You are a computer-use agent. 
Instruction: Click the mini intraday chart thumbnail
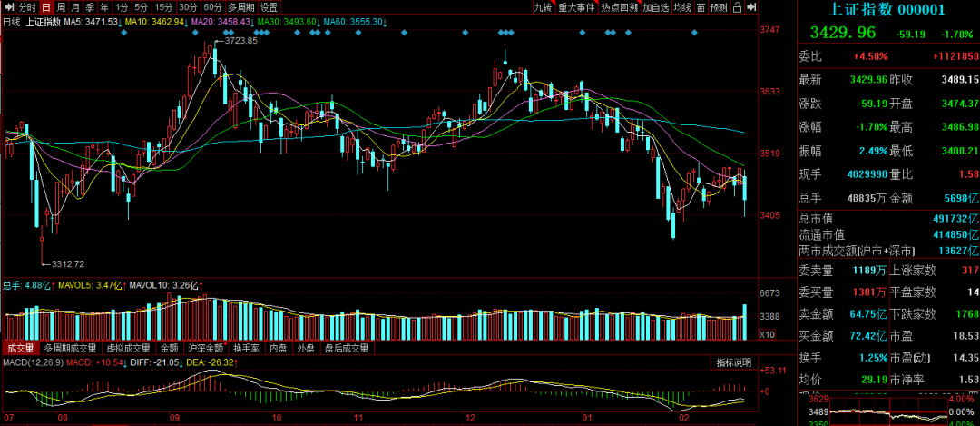(888, 411)
